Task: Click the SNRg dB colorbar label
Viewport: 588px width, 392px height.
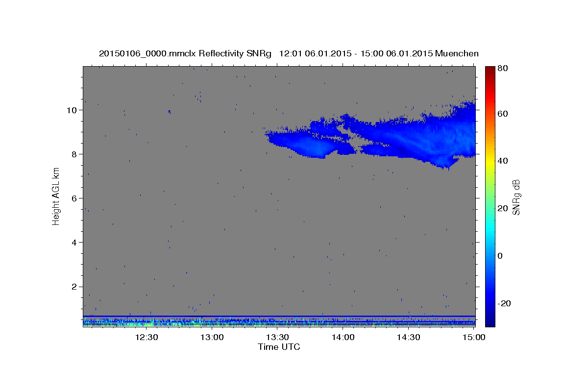Action: (x=516, y=196)
